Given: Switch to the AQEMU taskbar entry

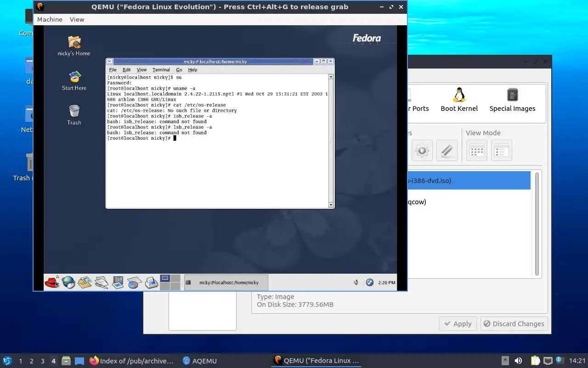Looking at the screenshot, I should 200,361.
